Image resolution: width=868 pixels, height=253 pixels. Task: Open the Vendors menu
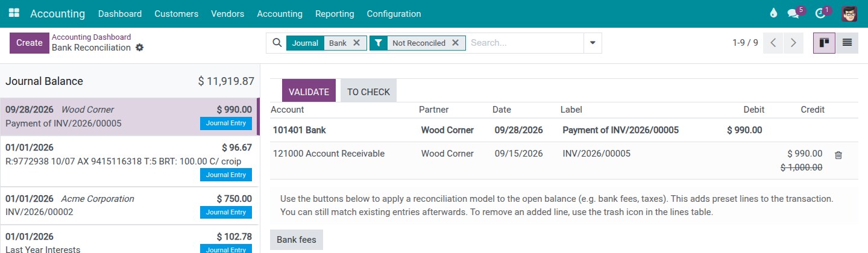(227, 13)
